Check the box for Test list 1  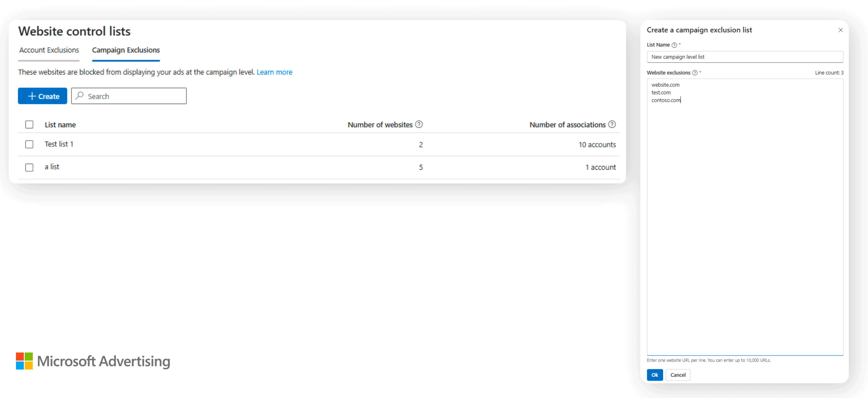coord(29,144)
